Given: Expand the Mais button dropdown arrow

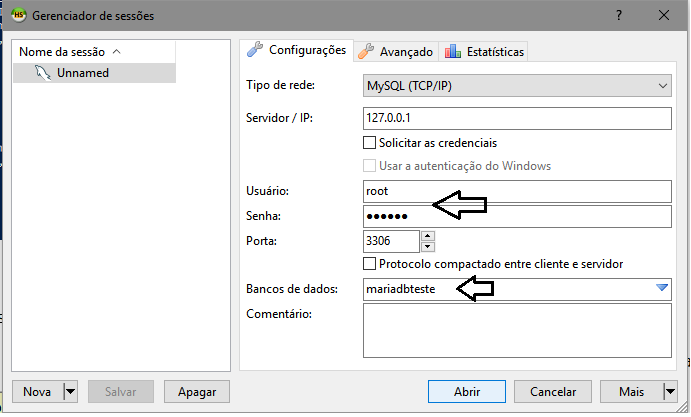Looking at the screenshot, I should coord(669,392).
